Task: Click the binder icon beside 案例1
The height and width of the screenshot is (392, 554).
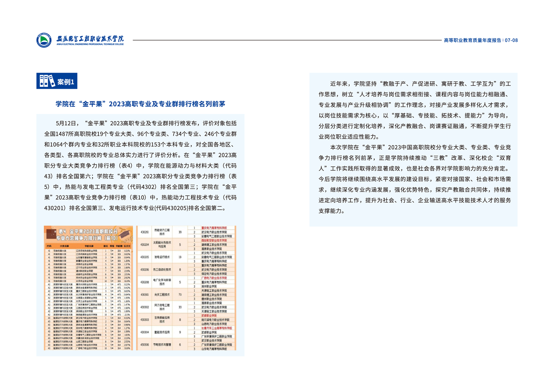Action: [47, 81]
